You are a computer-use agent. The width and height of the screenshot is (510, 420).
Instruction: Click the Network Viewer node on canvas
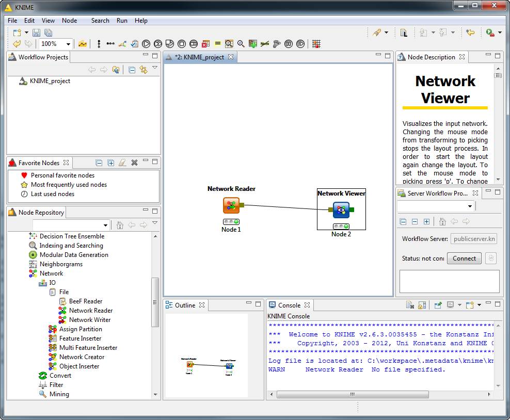pyautogui.click(x=341, y=210)
